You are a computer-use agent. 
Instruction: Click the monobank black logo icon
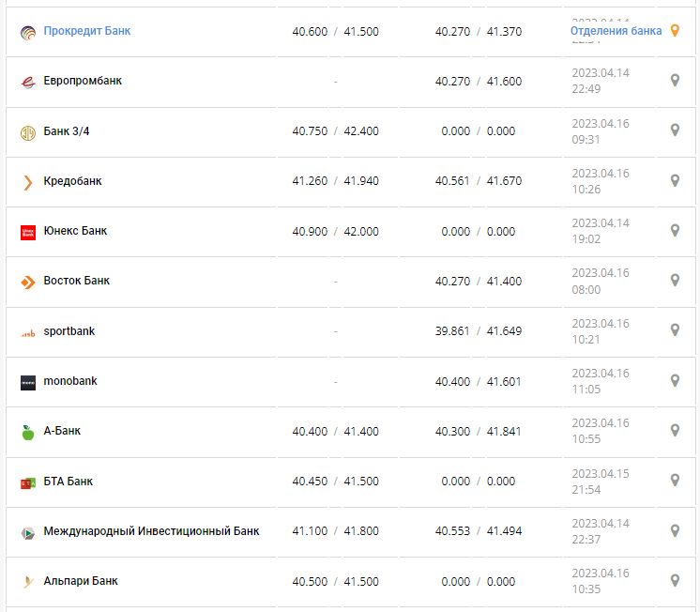27,382
